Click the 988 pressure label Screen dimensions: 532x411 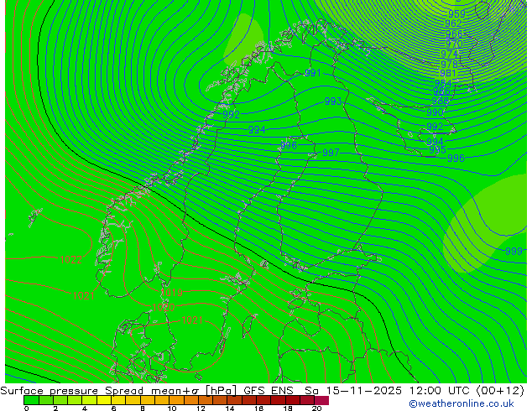(440, 101)
